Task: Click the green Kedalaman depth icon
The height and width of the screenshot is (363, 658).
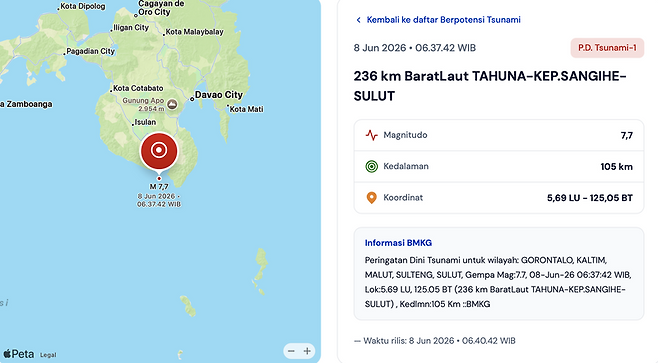Action: [371, 166]
